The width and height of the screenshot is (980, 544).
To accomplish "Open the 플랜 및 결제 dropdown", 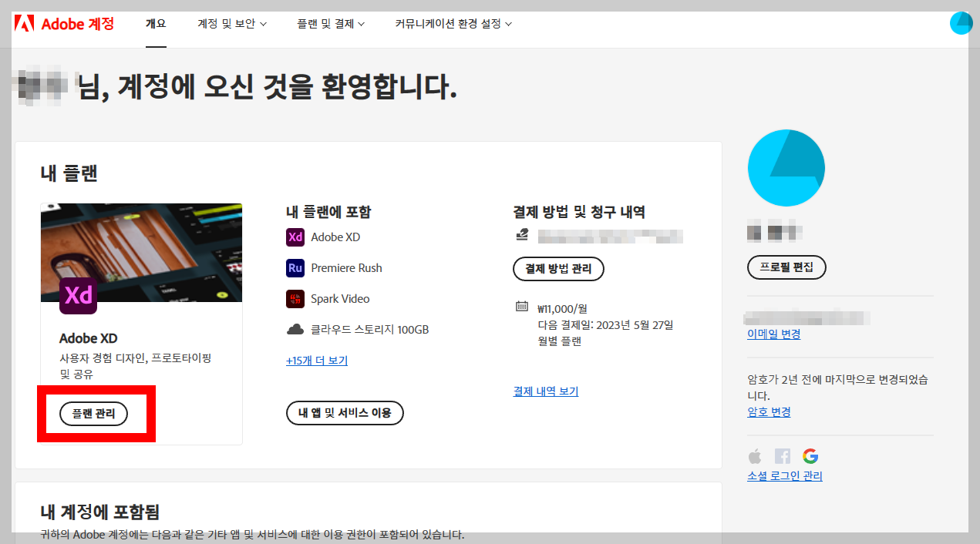I will 330,23.
